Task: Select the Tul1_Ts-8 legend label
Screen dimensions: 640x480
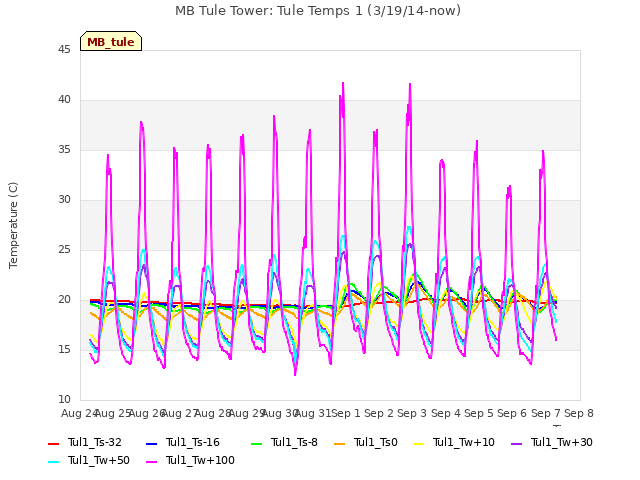Action: 294,442
